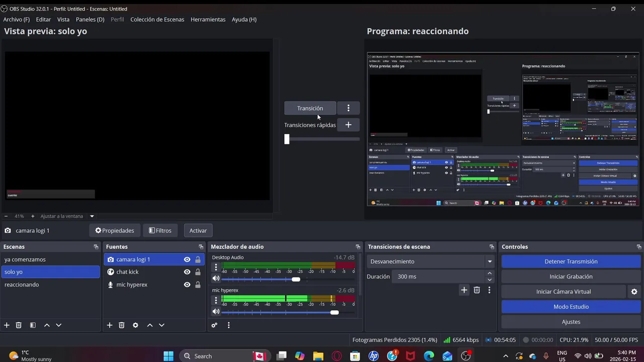Pop out the Mezclador de audio panel

click(358, 247)
